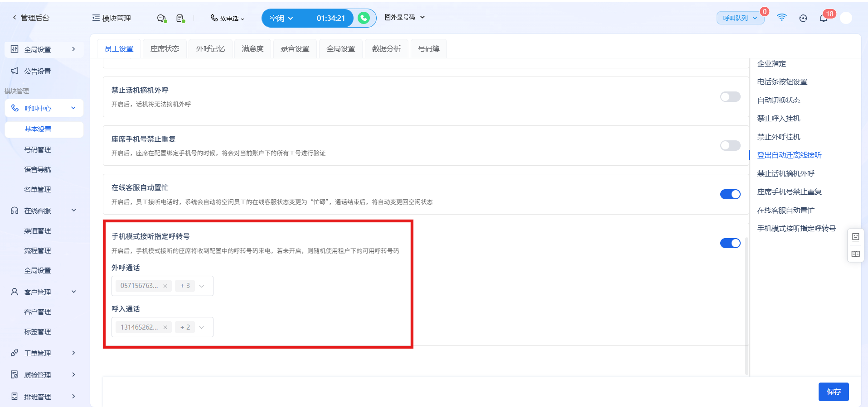The width and height of the screenshot is (868, 407).
Task: Open the notifications bell with 18 badge
Action: click(x=824, y=18)
